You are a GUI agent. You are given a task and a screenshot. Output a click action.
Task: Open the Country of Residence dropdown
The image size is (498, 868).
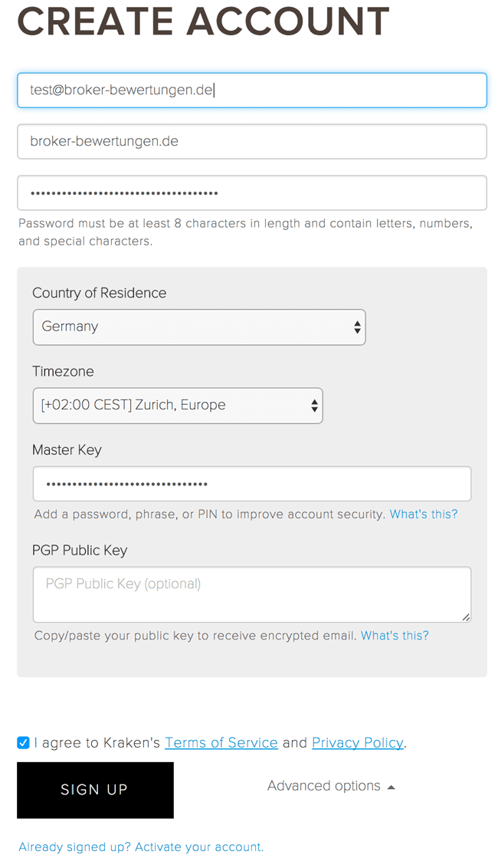pyautogui.click(x=199, y=327)
